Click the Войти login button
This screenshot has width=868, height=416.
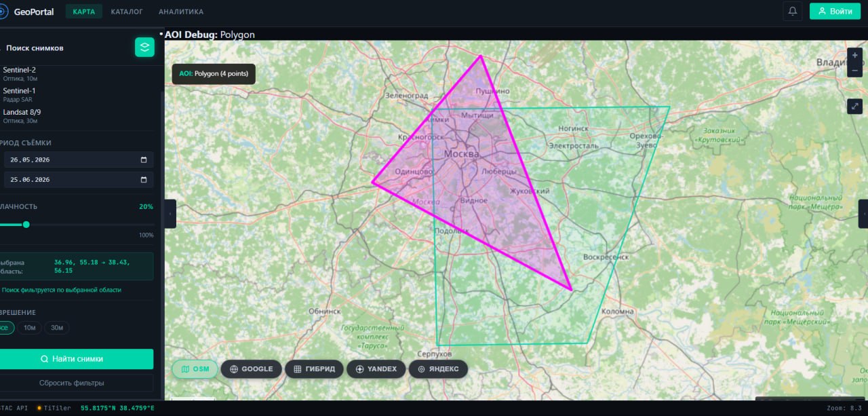pos(835,11)
